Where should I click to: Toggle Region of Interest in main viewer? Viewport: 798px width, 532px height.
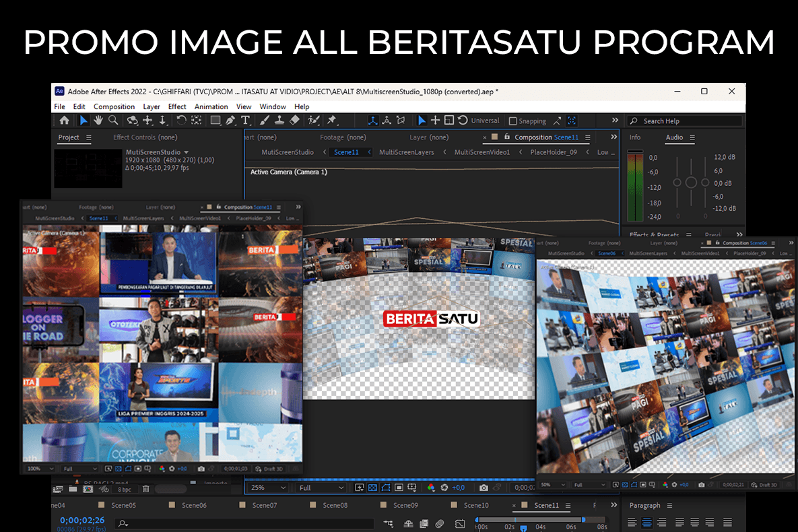point(399,488)
